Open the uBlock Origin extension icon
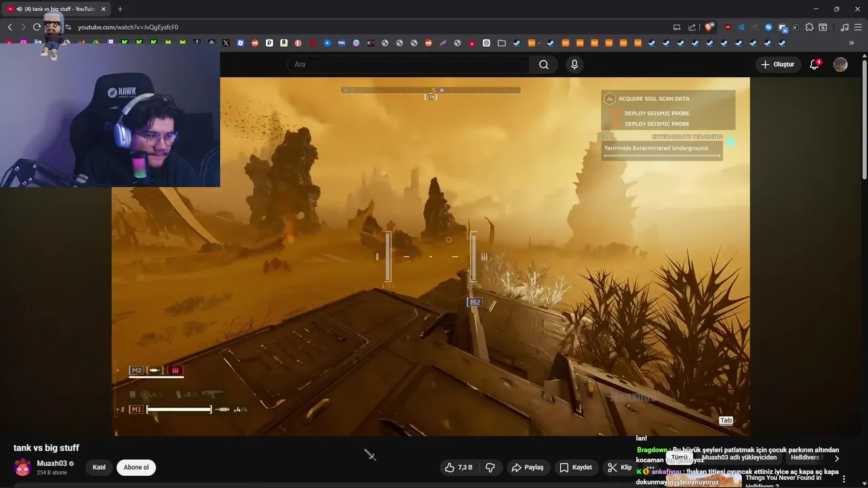The image size is (868, 488). tap(728, 27)
